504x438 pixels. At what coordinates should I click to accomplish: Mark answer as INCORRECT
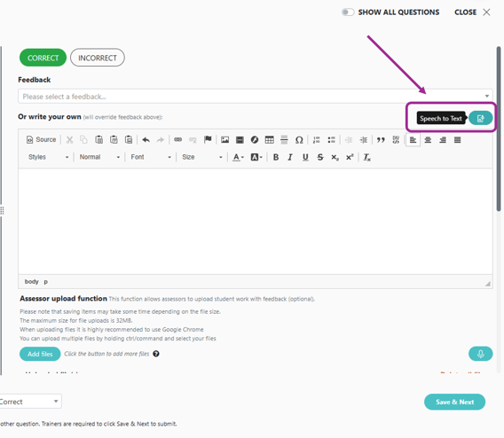(x=98, y=58)
